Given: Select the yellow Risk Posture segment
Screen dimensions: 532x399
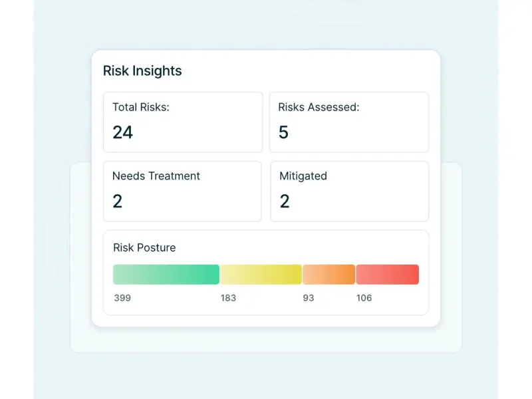Looking at the screenshot, I should pos(261,275).
